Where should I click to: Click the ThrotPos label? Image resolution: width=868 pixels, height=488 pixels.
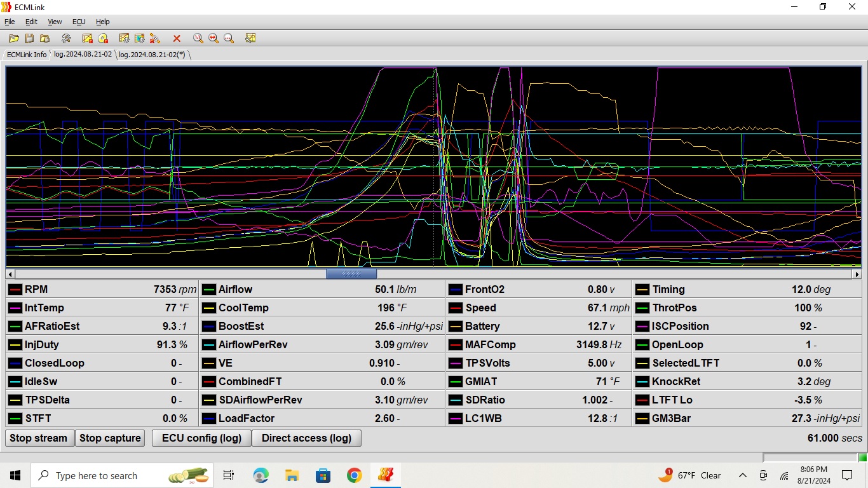(x=675, y=308)
